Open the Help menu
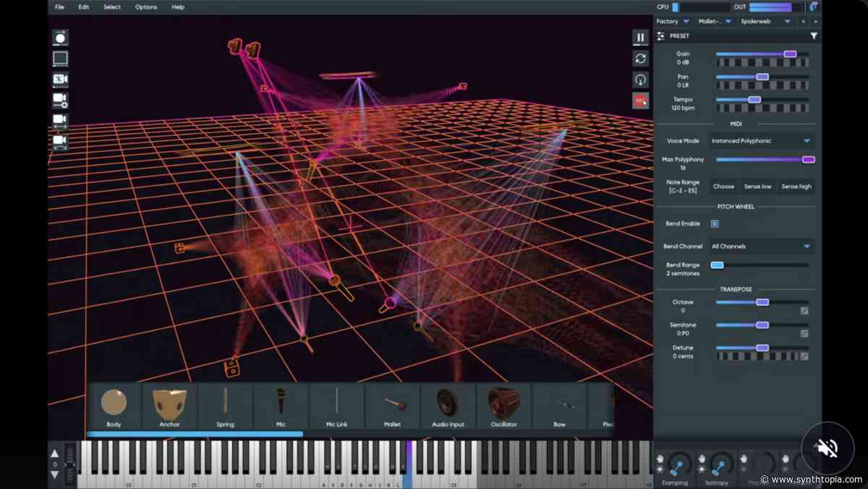868x489 pixels. click(x=178, y=7)
